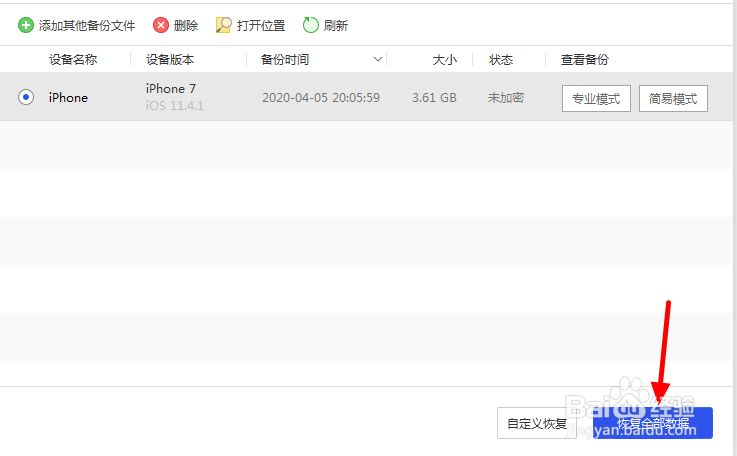Click 添加其他备份文件 label

click(87, 25)
